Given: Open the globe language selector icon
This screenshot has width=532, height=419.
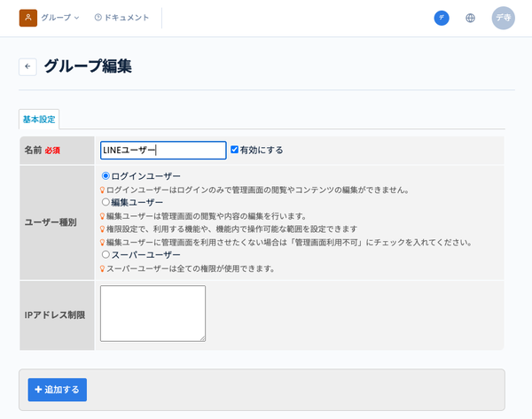Looking at the screenshot, I should pos(470,18).
